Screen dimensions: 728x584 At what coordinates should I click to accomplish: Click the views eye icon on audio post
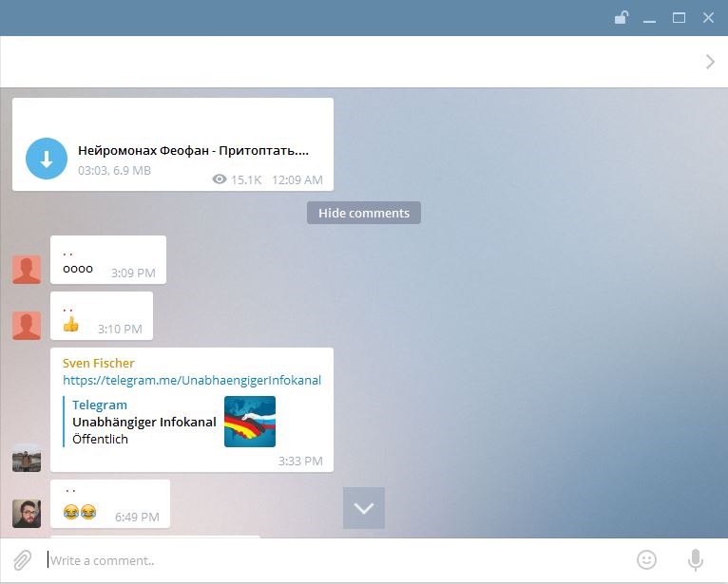click(220, 179)
